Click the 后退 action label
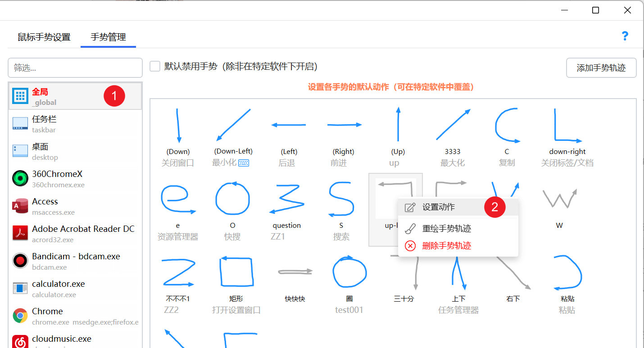Image resolution: width=644 pixels, height=348 pixels. click(x=287, y=163)
